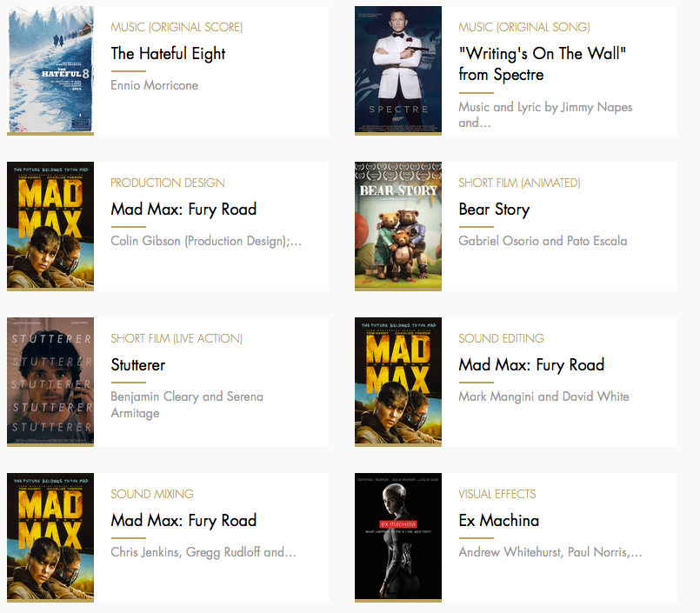Select the Bear Story title
This screenshot has width=700, height=613.
494,210
